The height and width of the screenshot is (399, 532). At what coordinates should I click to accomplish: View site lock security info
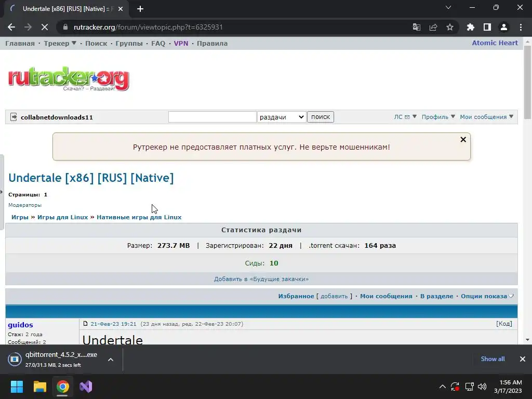pos(65,27)
